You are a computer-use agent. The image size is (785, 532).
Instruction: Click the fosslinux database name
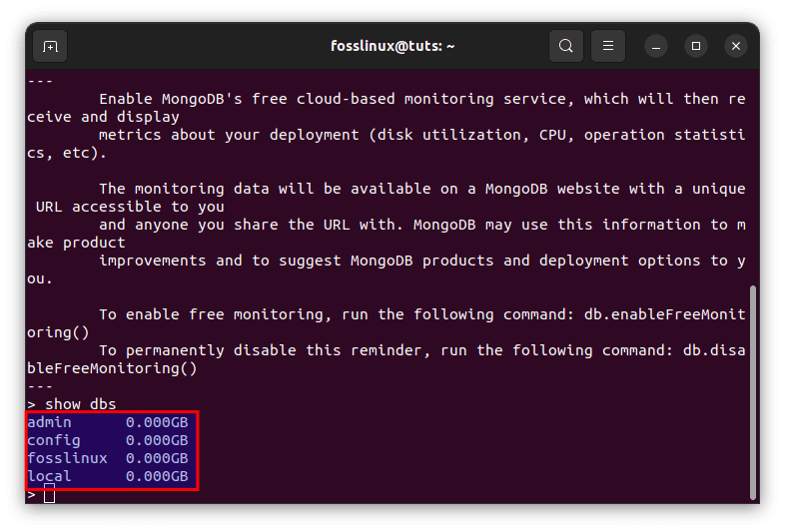click(67, 458)
